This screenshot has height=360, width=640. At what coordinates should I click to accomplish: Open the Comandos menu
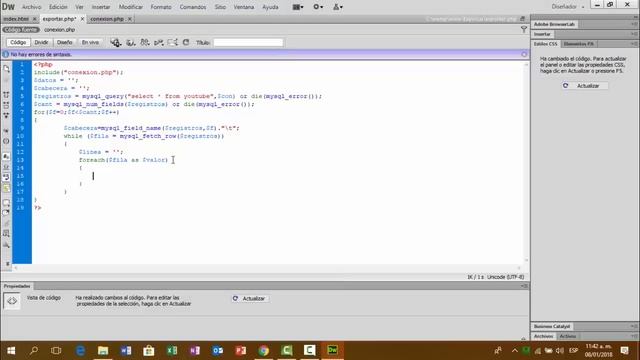tap(193, 7)
